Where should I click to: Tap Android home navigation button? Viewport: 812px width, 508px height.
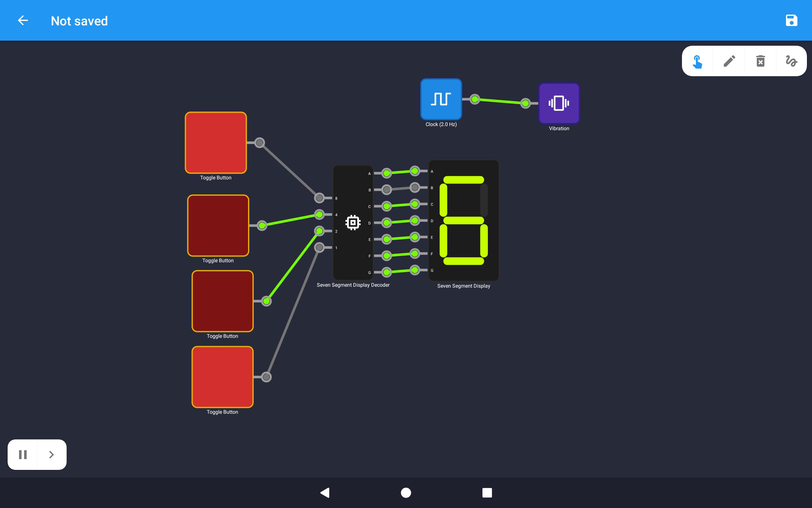[406, 492]
